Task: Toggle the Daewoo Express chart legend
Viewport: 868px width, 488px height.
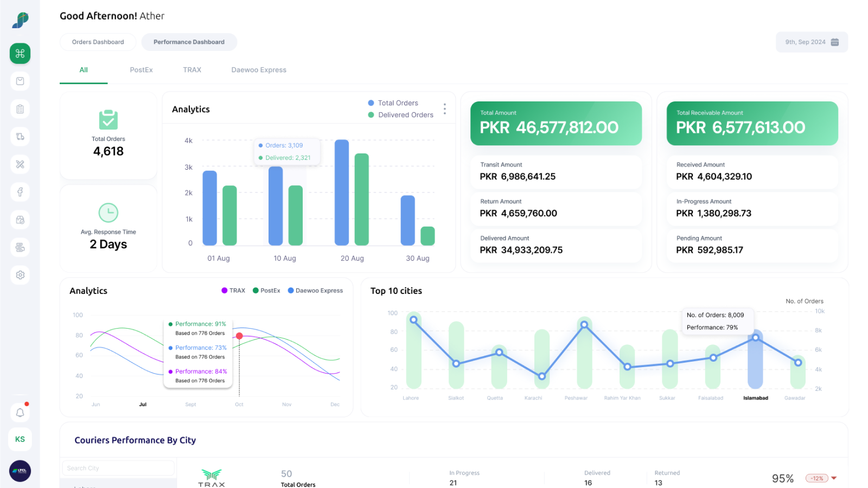Action: 315,291
